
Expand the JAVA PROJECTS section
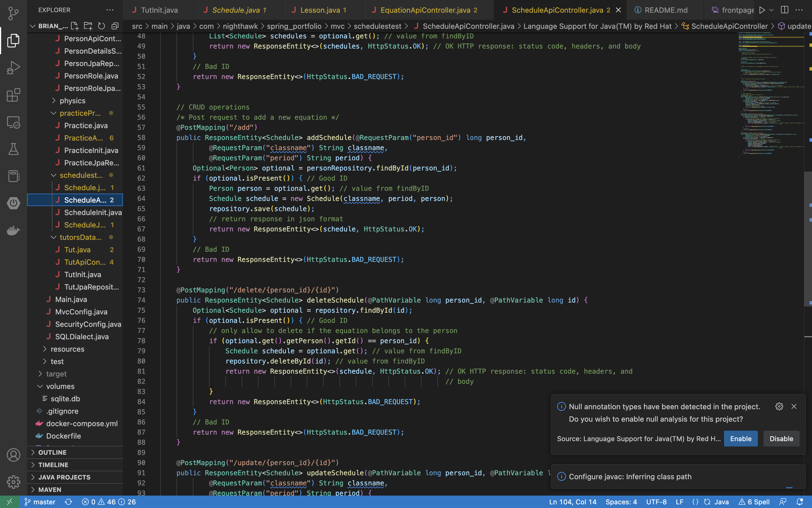tap(75, 477)
